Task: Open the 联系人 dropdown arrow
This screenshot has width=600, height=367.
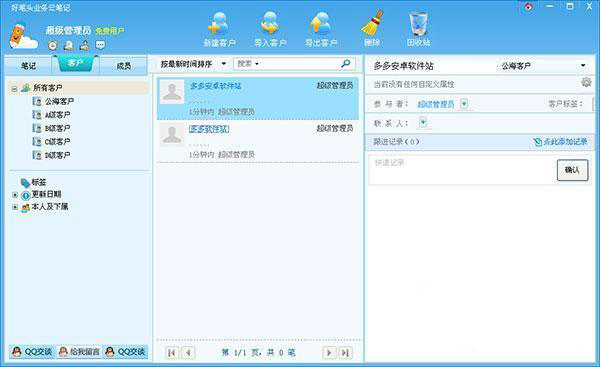Action: pyautogui.click(x=423, y=122)
